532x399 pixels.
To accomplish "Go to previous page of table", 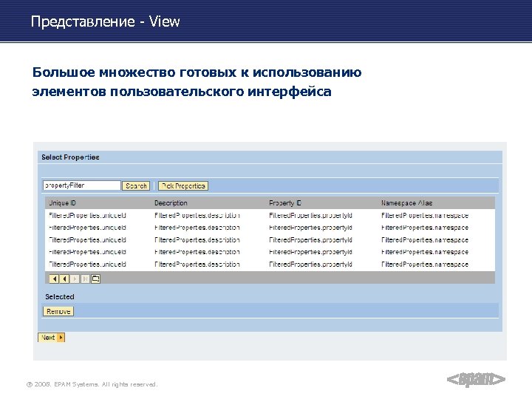I will [x=64, y=279].
